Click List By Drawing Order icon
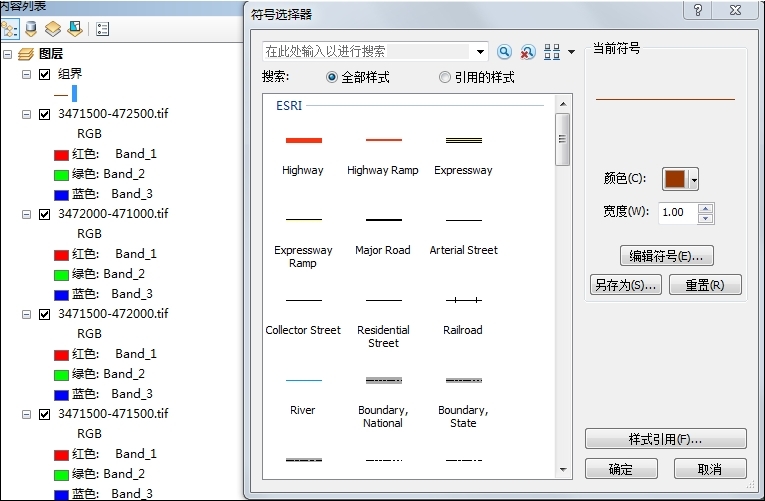This screenshot has width=765, height=501. pyautogui.click(x=9, y=28)
